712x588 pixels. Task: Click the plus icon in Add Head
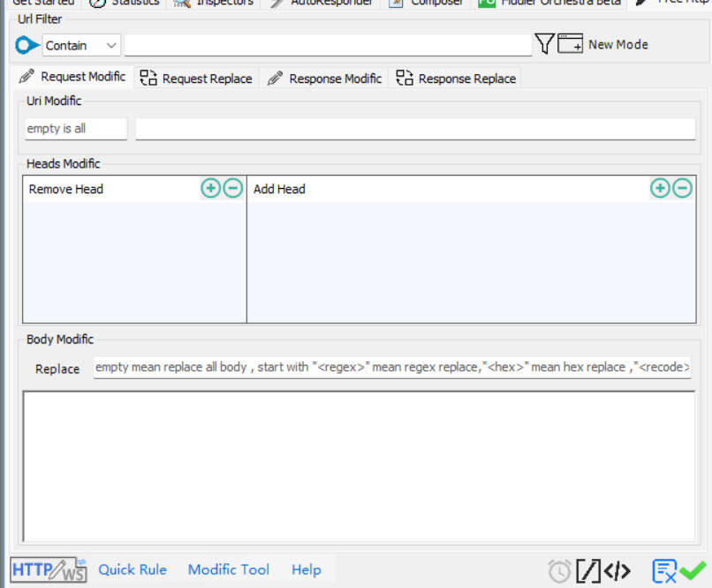coord(660,188)
